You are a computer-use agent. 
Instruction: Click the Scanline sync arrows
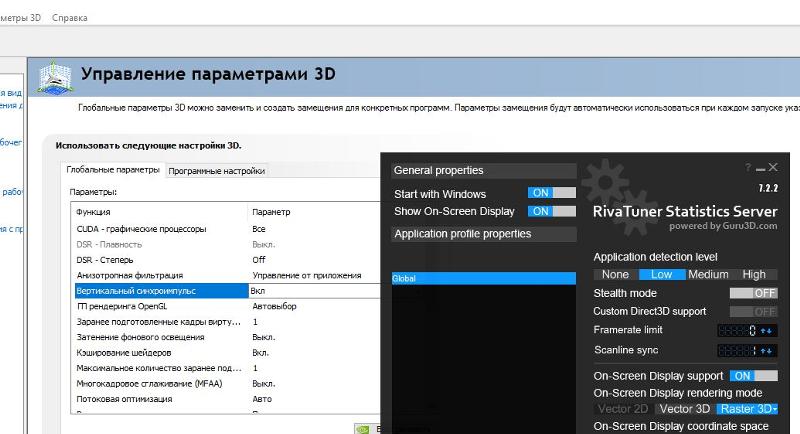pyautogui.click(x=767, y=351)
